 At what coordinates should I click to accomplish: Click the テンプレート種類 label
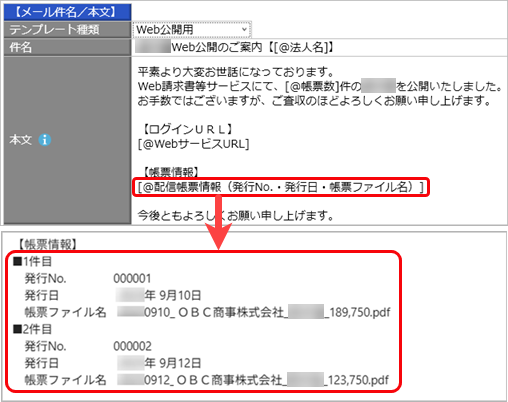coord(54,30)
